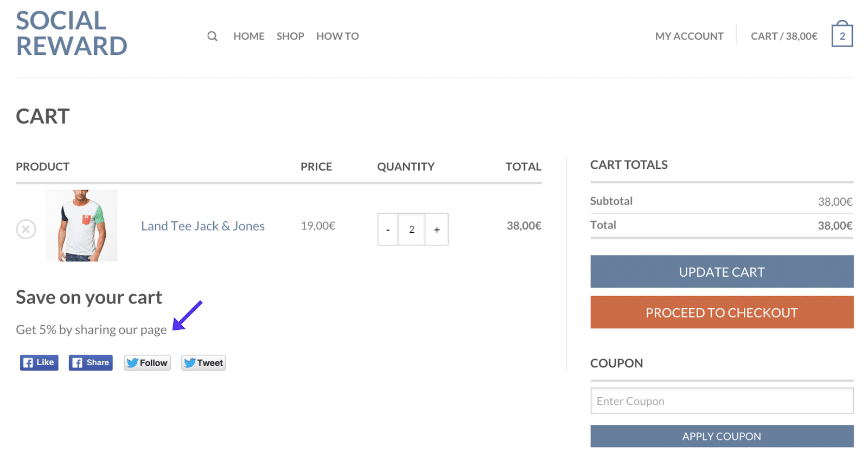Click the Facebook Like button

pos(39,362)
